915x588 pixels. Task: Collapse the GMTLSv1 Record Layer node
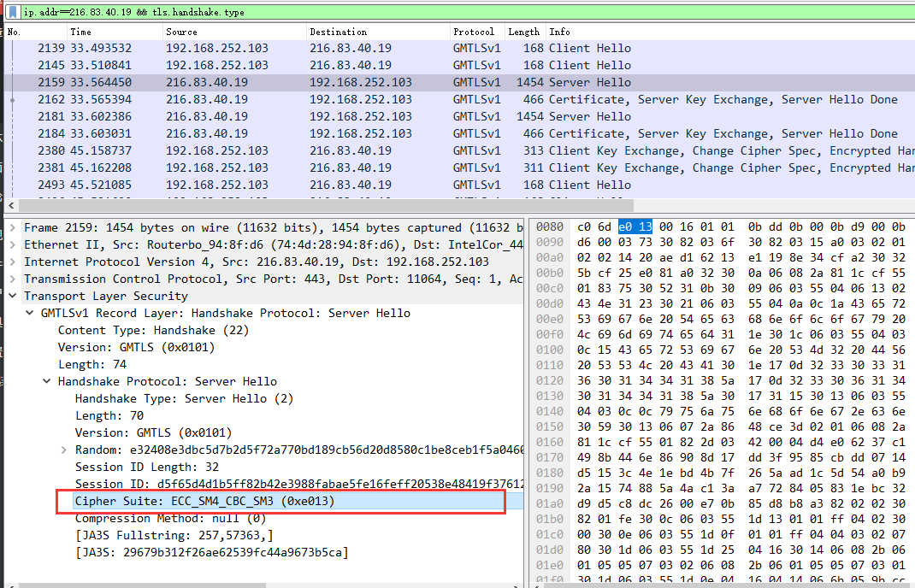coord(30,313)
